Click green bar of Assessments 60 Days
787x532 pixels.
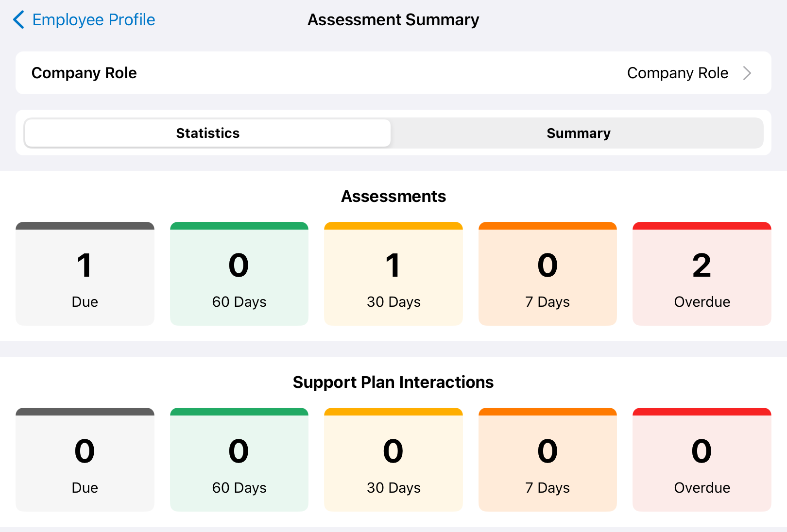point(239,226)
